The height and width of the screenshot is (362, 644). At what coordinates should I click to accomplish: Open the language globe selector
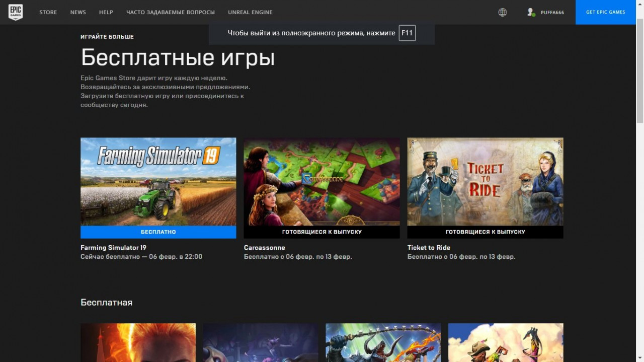click(x=502, y=12)
